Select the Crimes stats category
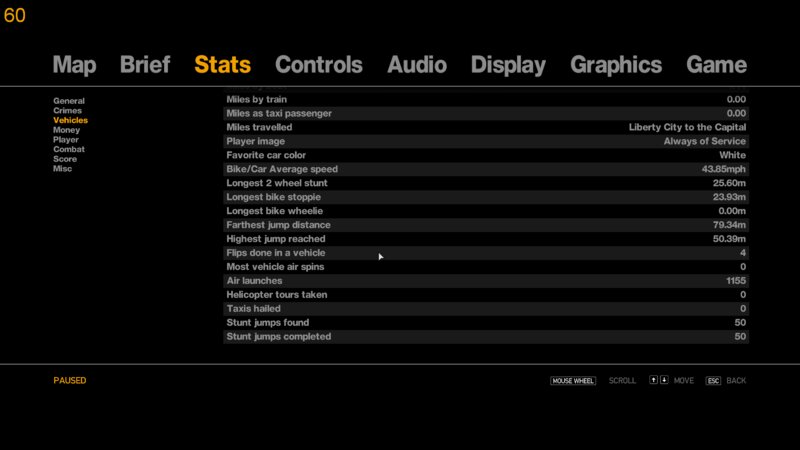 (67, 111)
